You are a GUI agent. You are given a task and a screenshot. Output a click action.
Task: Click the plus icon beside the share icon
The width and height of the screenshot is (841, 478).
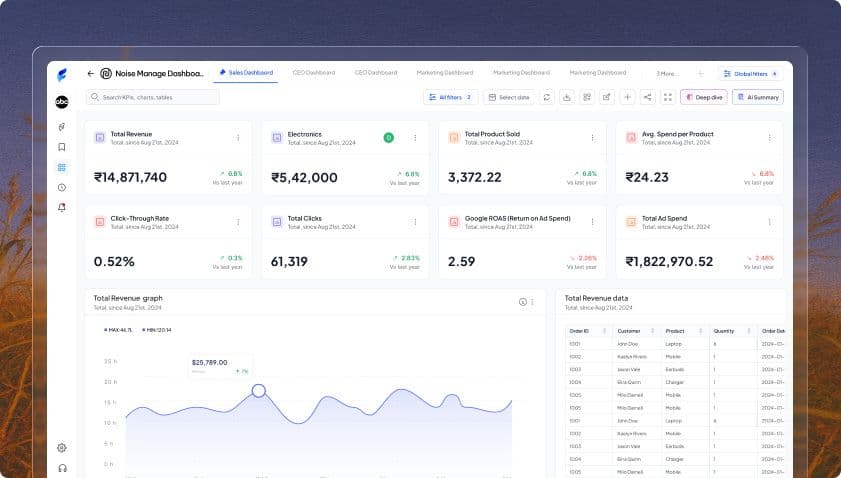coord(627,97)
